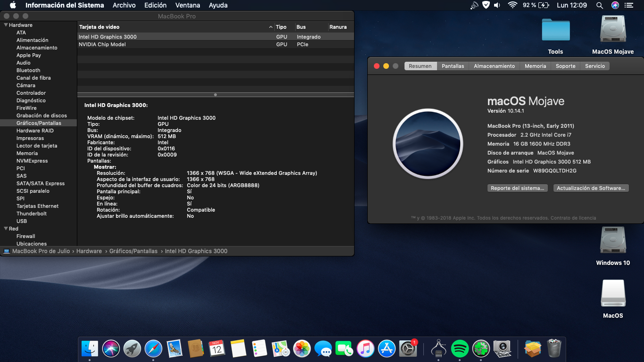Open the Edición menu

[156, 5]
